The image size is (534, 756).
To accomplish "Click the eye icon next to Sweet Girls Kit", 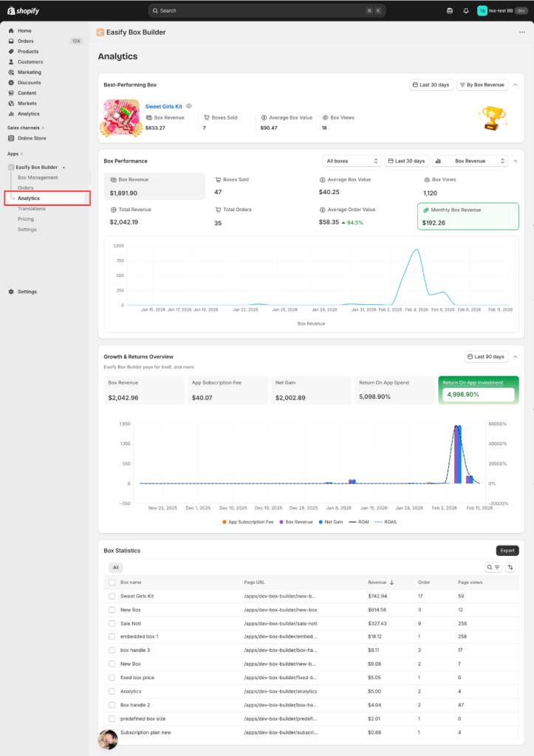I will [x=189, y=106].
